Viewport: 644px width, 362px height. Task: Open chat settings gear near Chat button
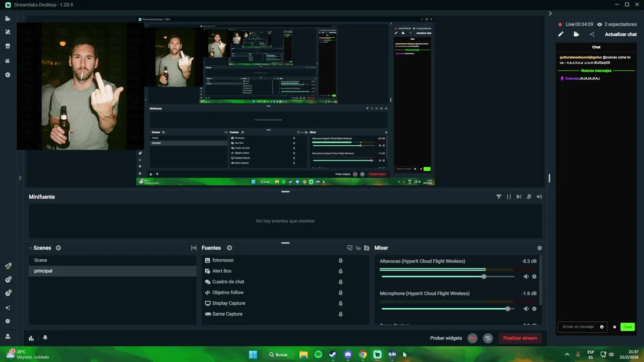tap(614, 327)
